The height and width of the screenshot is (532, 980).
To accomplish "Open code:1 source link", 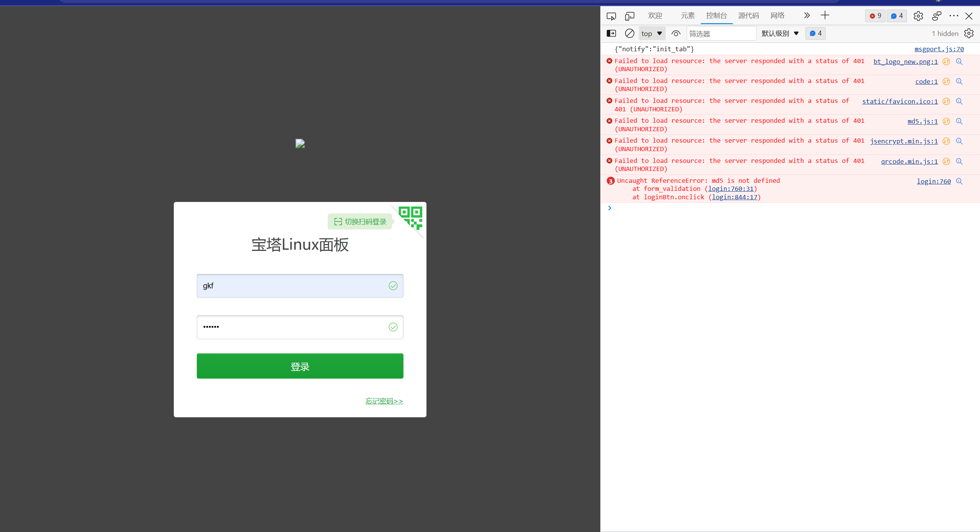I will (x=926, y=81).
